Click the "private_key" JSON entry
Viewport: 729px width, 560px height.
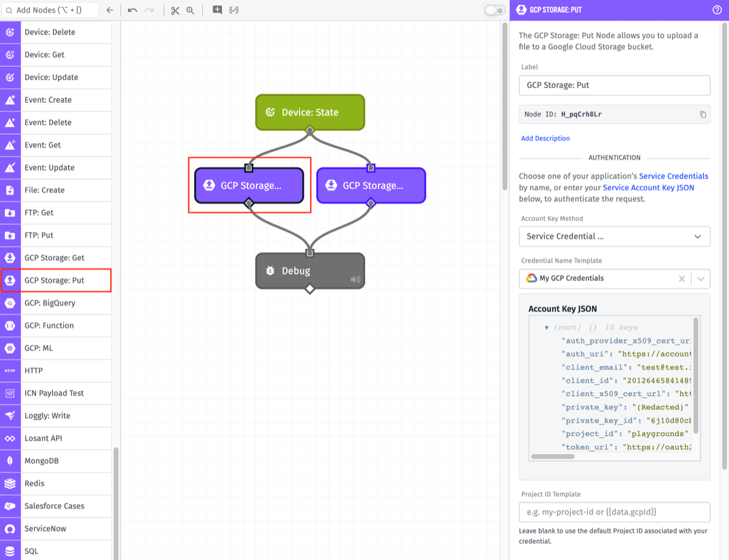tap(625, 407)
